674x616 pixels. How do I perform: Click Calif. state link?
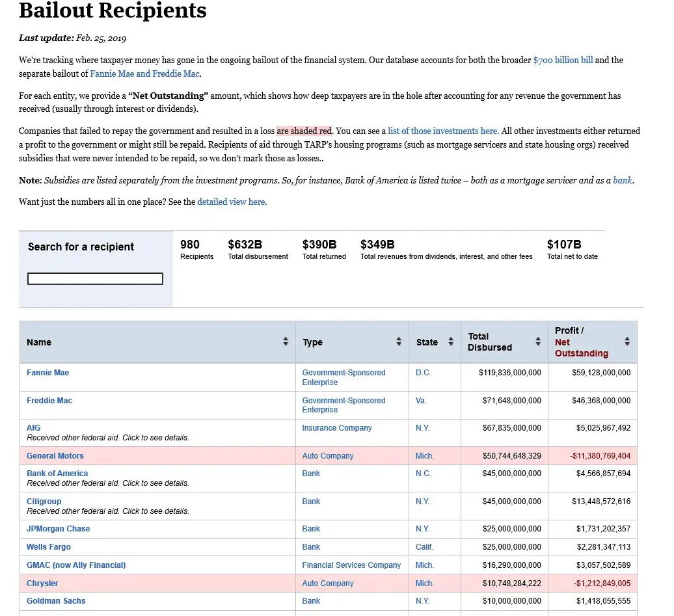[424, 547]
